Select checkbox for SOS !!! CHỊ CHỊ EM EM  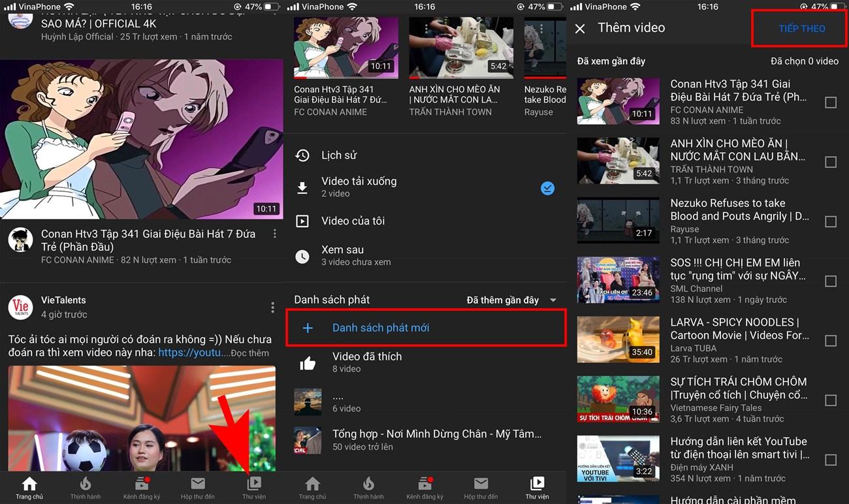point(831,281)
